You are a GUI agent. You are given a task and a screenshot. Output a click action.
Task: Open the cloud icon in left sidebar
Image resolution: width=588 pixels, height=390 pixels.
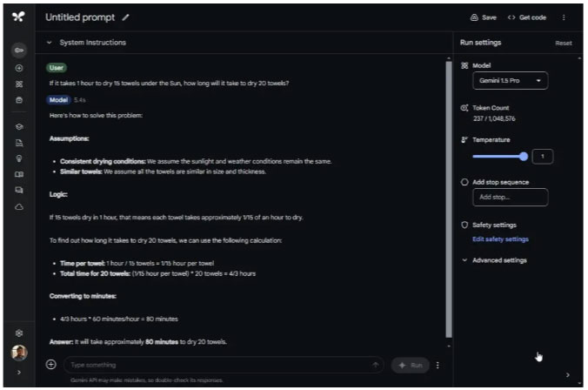(18, 205)
